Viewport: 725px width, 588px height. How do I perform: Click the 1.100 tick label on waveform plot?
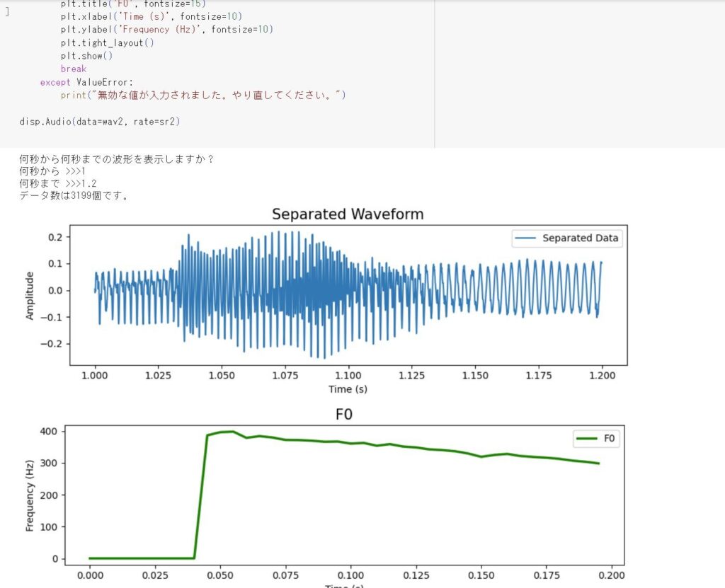[348, 375]
